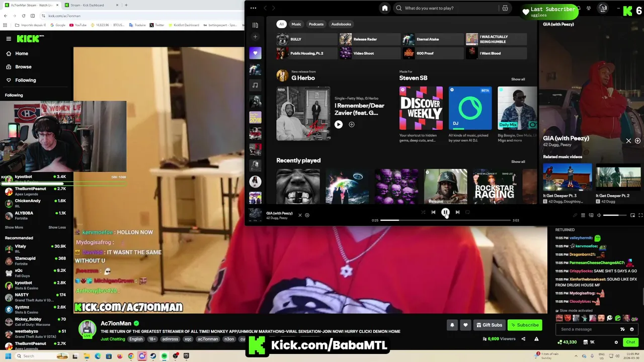Select the Music filter in Spotify
Viewport: 644px width, 362px height.
click(x=296, y=24)
